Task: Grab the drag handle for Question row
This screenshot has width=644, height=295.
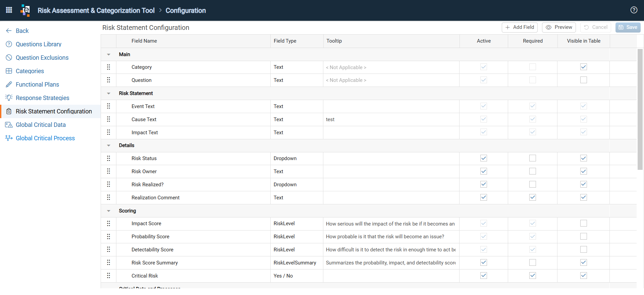Action: coord(108,80)
